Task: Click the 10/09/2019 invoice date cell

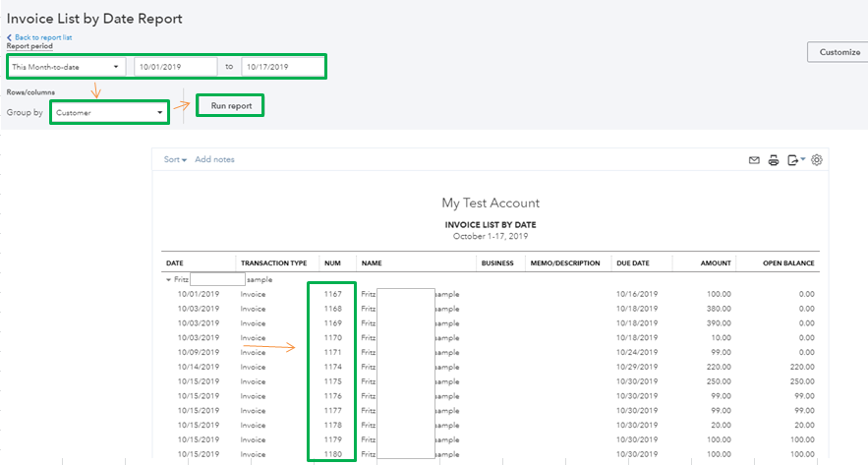Action: [x=199, y=353]
